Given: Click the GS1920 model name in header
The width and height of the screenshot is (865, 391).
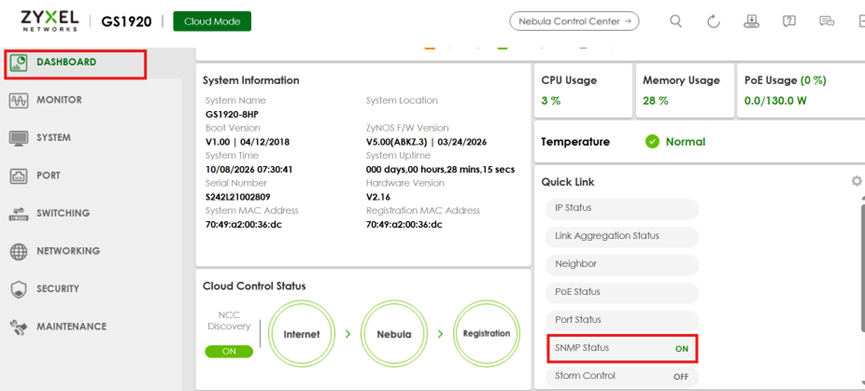Looking at the screenshot, I should 126,22.
